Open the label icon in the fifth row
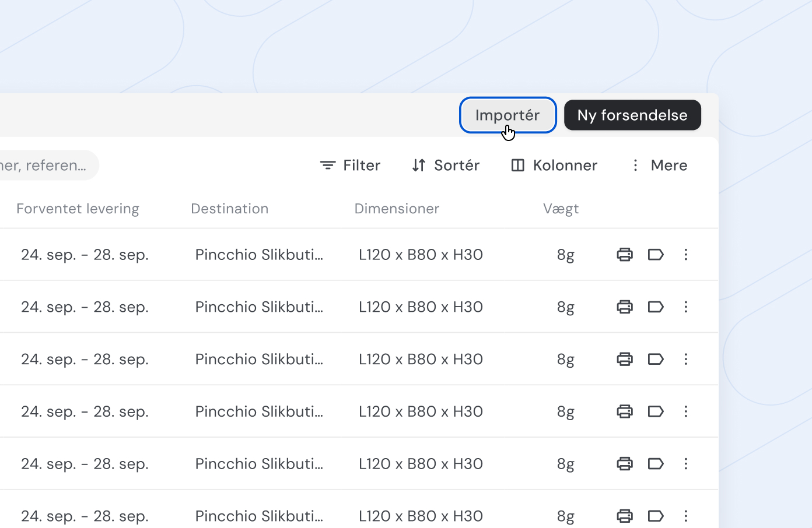Image resolution: width=812 pixels, height=528 pixels. tap(656, 463)
